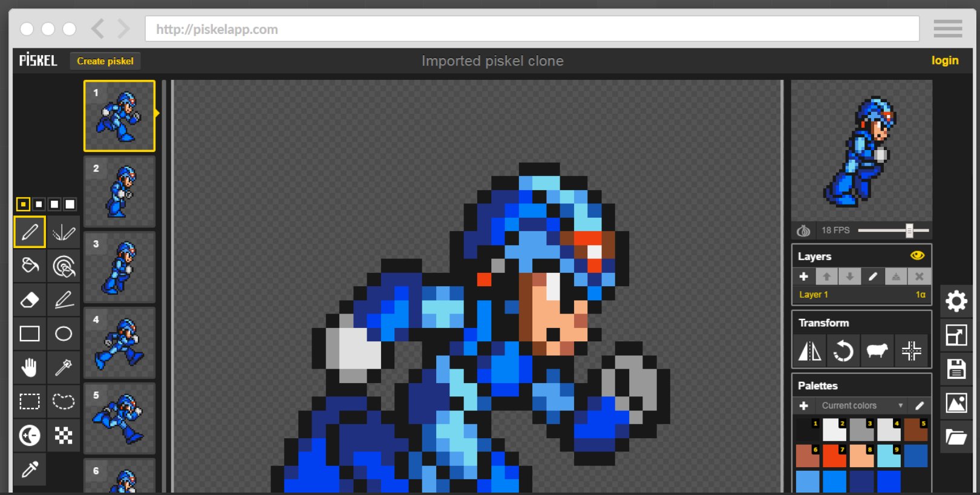Click the Align center transform icon
The height and width of the screenshot is (495, 980).
[911, 351]
